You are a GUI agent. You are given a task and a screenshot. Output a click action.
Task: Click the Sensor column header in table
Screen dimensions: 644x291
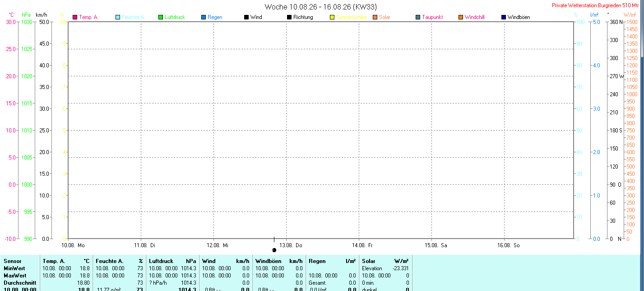13,261
